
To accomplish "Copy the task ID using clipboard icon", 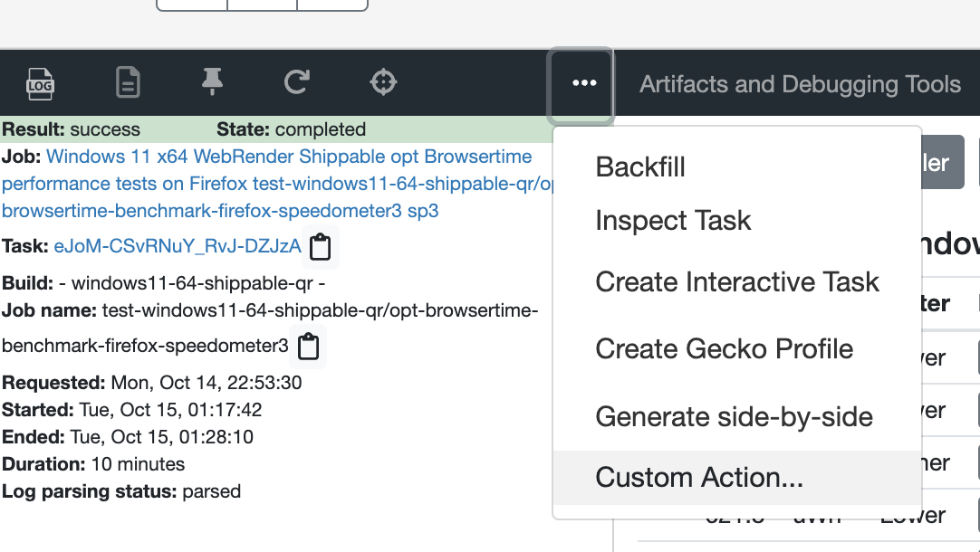I will pyautogui.click(x=320, y=247).
